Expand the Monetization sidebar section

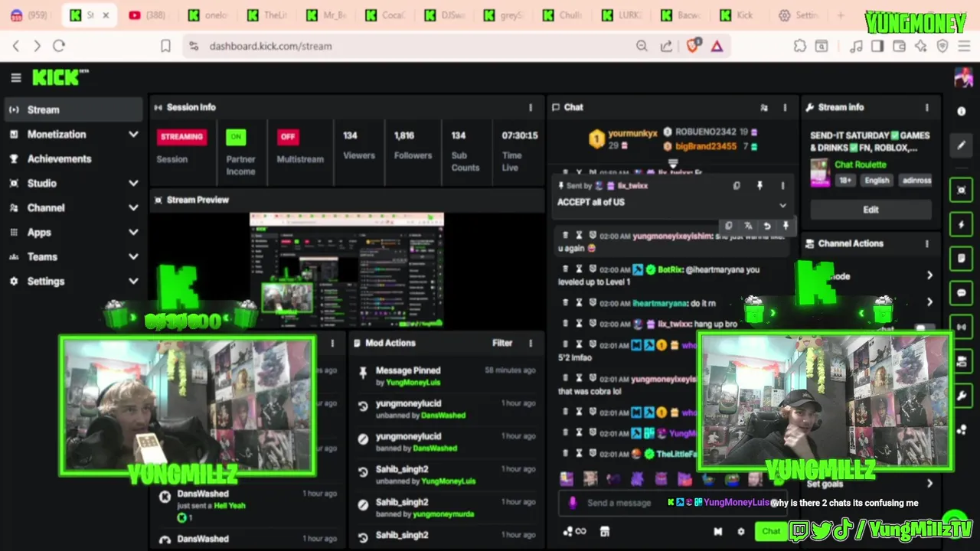(x=73, y=134)
